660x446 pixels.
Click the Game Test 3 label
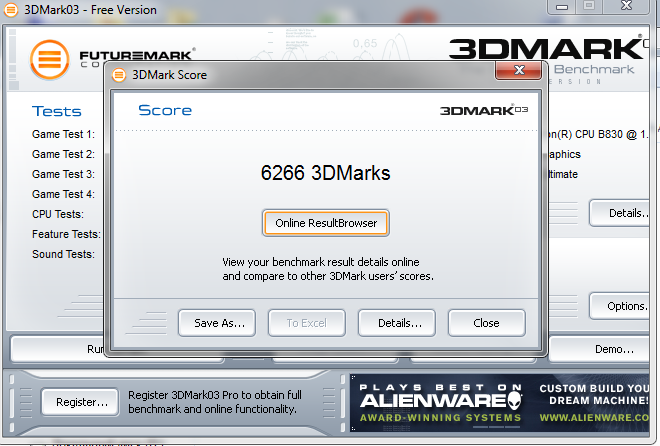(64, 174)
